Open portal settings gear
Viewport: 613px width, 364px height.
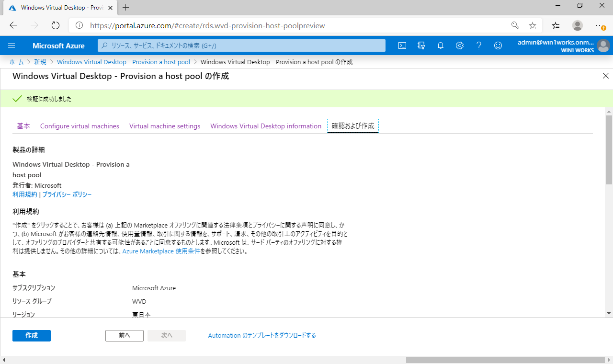point(460,45)
